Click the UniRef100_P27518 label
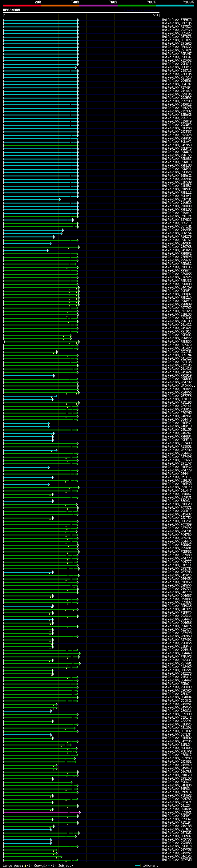Image resolution: width=197 pixels, height=868 pixels. coord(177,78)
